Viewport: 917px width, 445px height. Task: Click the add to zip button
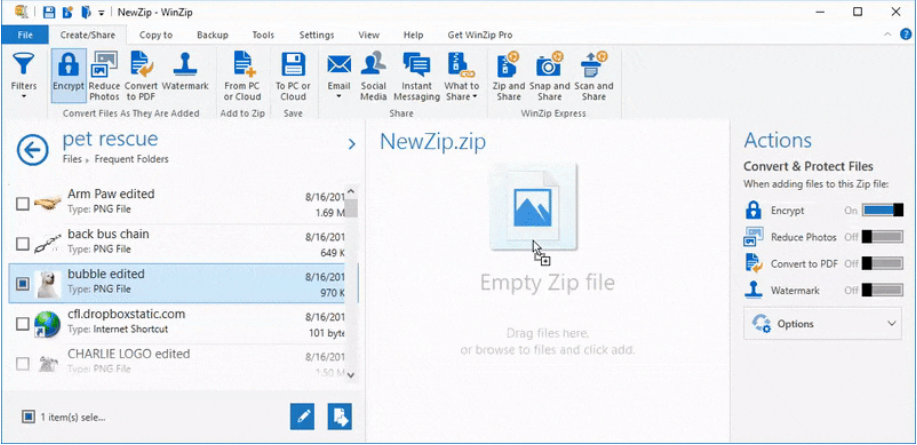340,417
